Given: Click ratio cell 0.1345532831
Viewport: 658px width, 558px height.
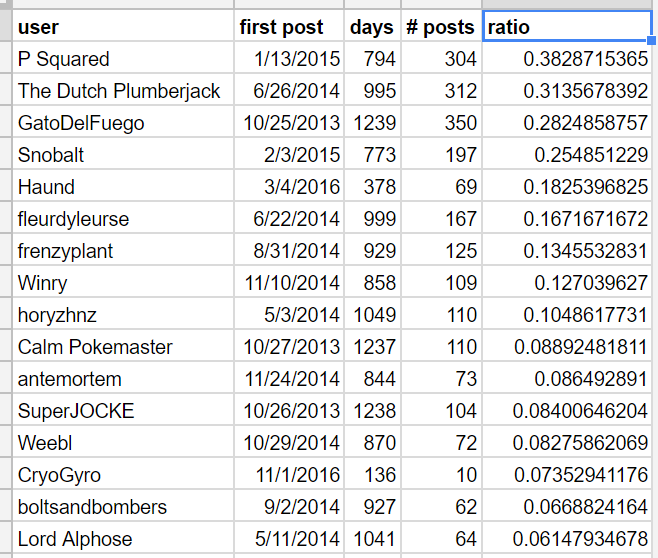Looking at the screenshot, I should (566, 251).
